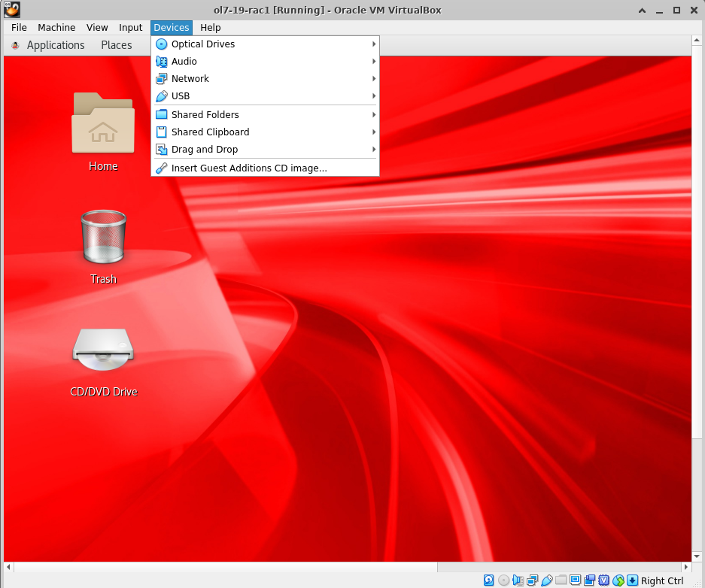Click the Drag and Drop icon

pyautogui.click(x=161, y=149)
